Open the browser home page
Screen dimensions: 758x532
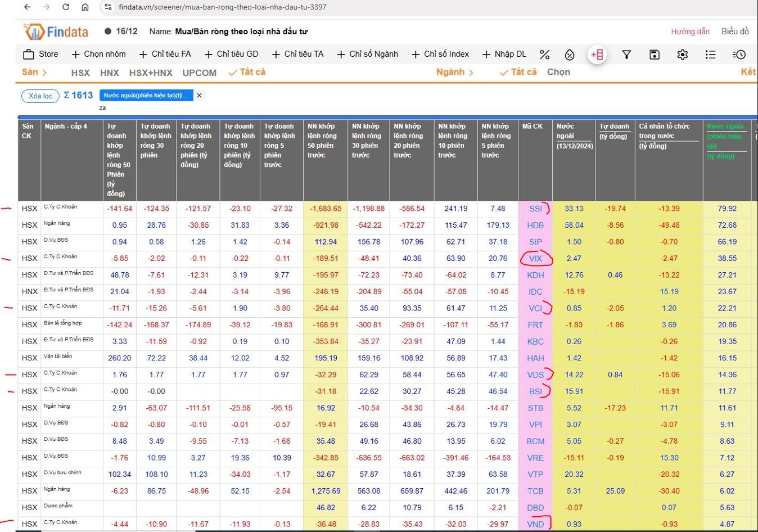tap(85, 7)
